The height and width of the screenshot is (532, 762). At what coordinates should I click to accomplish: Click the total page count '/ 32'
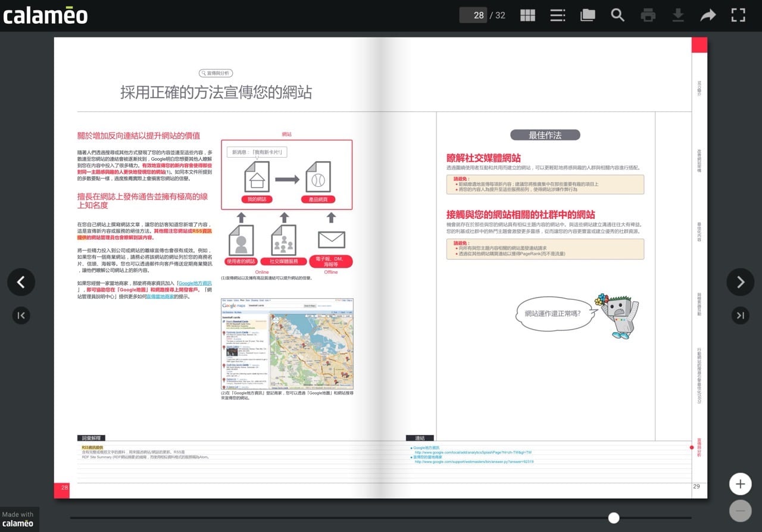497,15
